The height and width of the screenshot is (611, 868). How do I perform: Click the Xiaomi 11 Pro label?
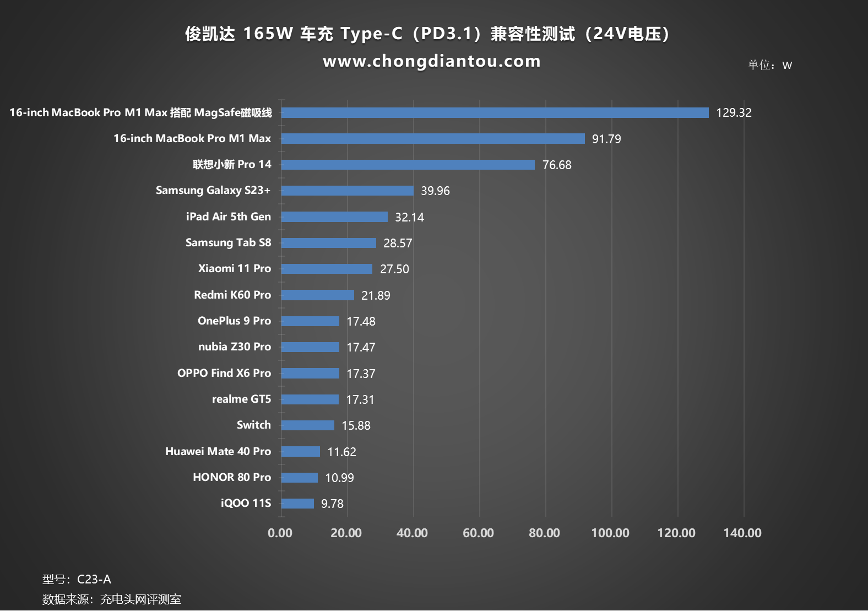[235, 269]
